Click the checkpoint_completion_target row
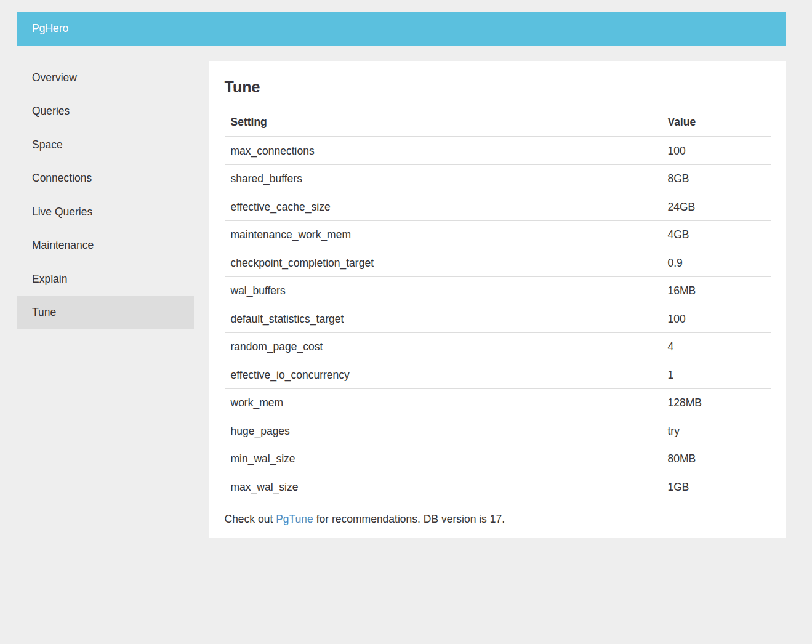 (302, 263)
